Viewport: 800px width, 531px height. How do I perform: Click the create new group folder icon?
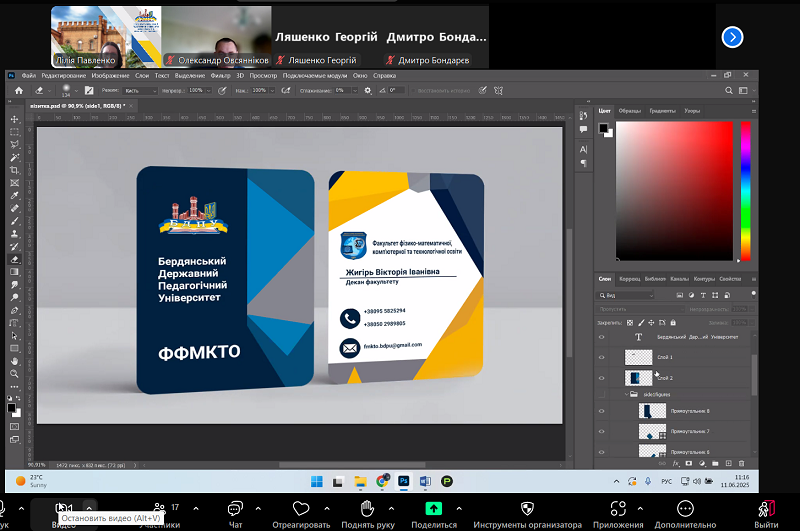coord(715,463)
